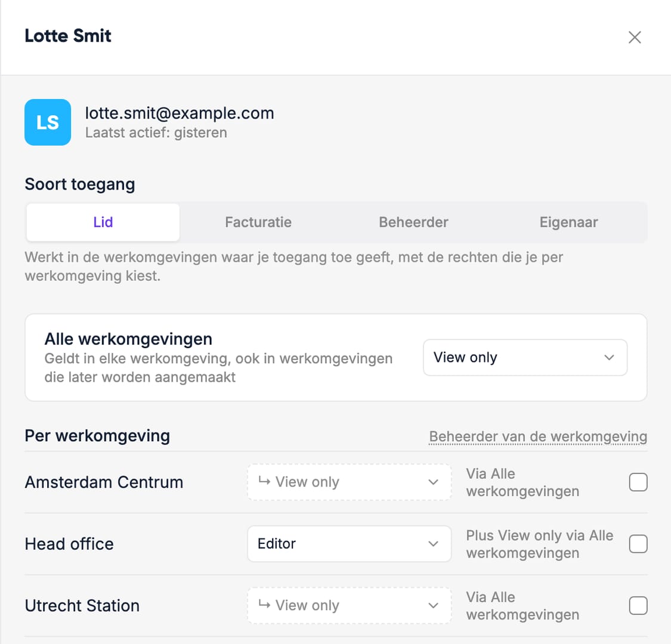This screenshot has height=644, width=671.
Task: Tick Utrecht Station workspace admin checkbox
Action: (638, 605)
